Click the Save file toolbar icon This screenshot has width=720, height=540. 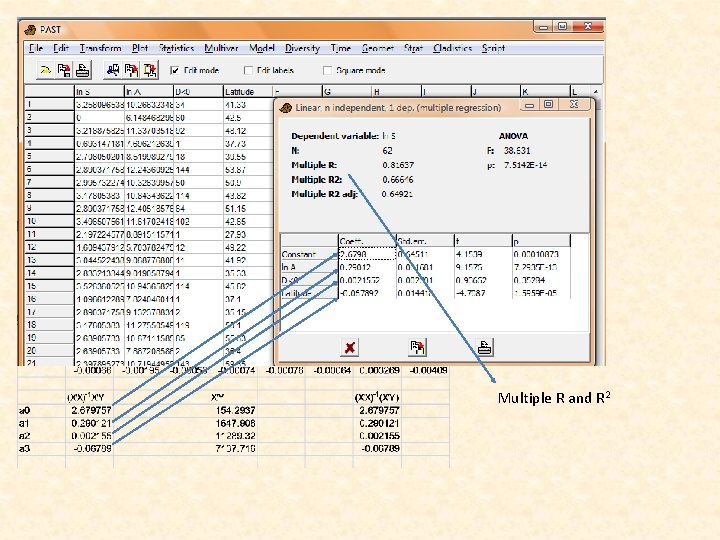(64, 70)
